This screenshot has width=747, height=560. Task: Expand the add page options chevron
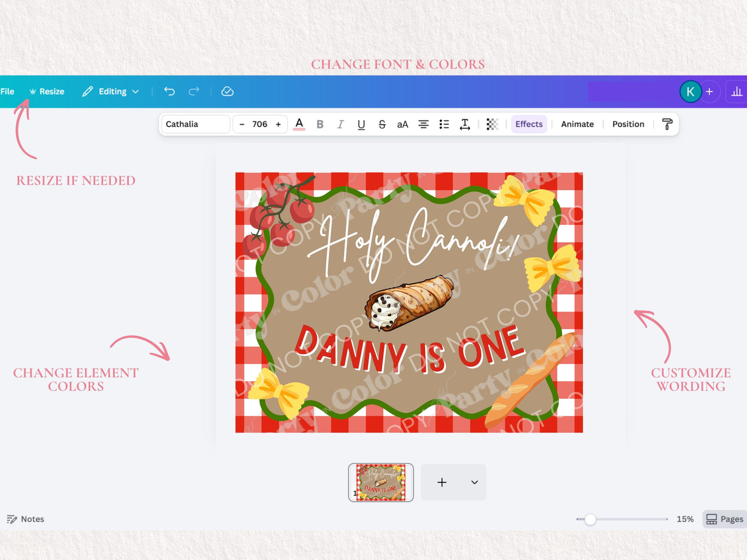[x=475, y=482]
